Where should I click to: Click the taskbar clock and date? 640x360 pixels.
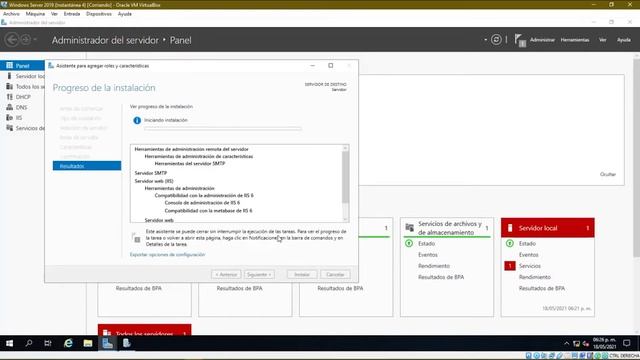[604, 343]
